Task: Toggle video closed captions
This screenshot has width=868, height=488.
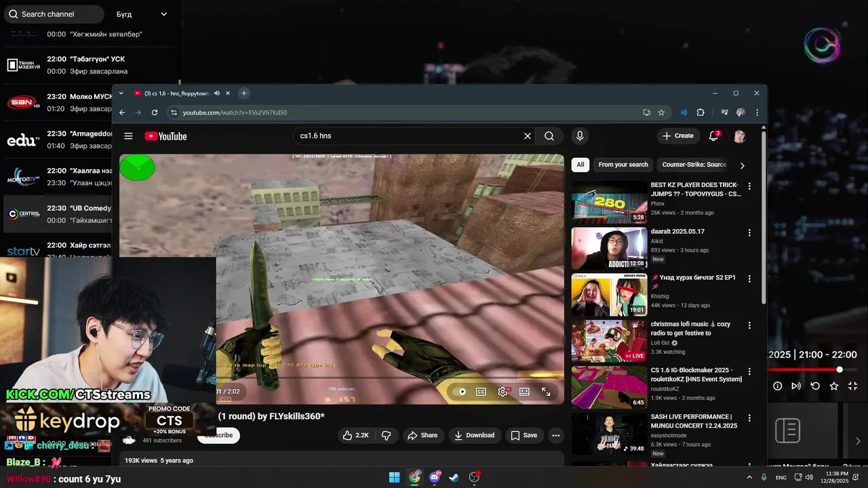Action: click(x=481, y=392)
